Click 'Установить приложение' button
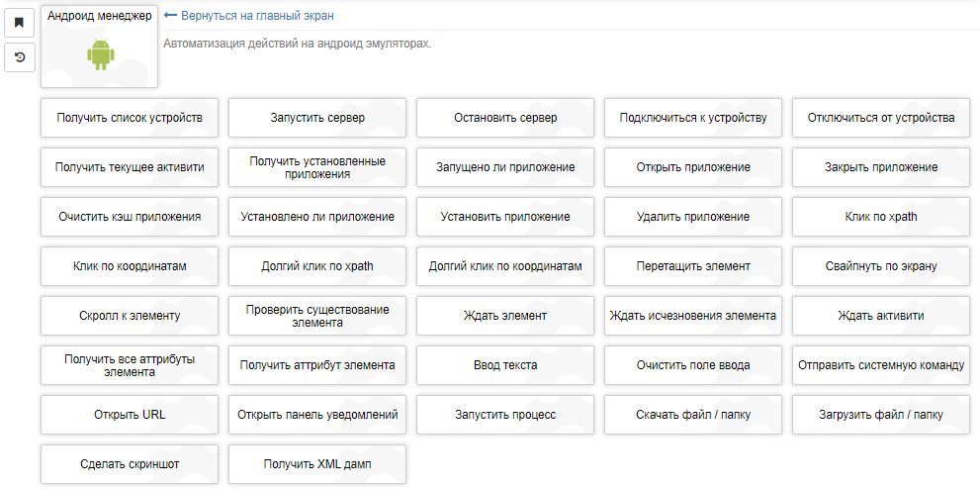This screenshot has width=980, height=489. [x=505, y=217]
